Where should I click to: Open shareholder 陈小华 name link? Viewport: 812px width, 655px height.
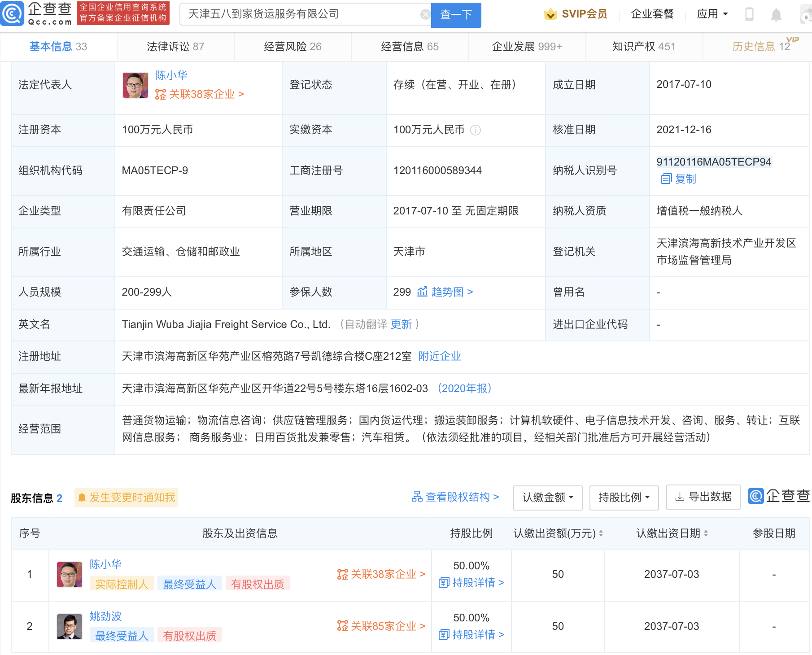pyautogui.click(x=105, y=564)
